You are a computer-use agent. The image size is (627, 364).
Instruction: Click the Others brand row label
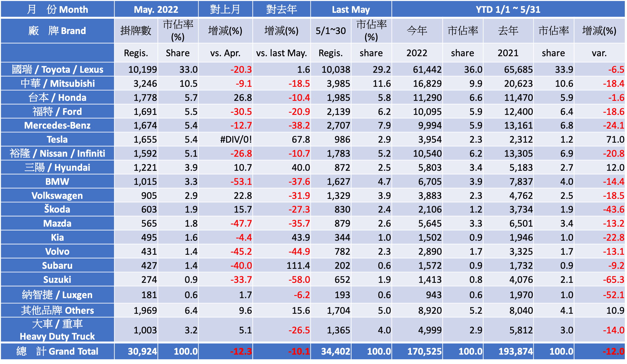(57, 310)
